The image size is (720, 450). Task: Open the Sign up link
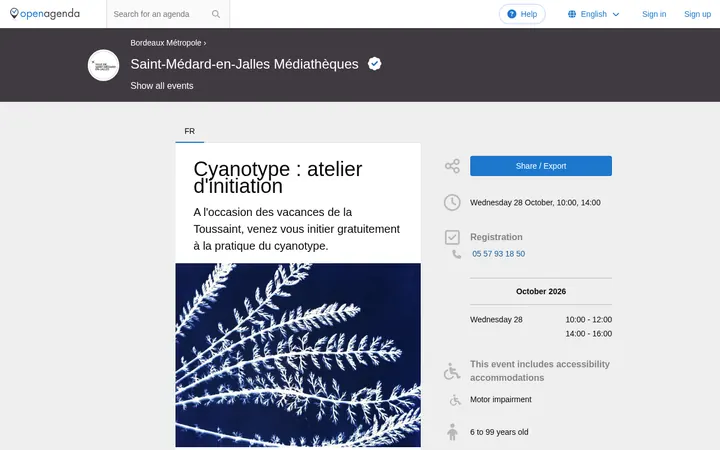(697, 14)
